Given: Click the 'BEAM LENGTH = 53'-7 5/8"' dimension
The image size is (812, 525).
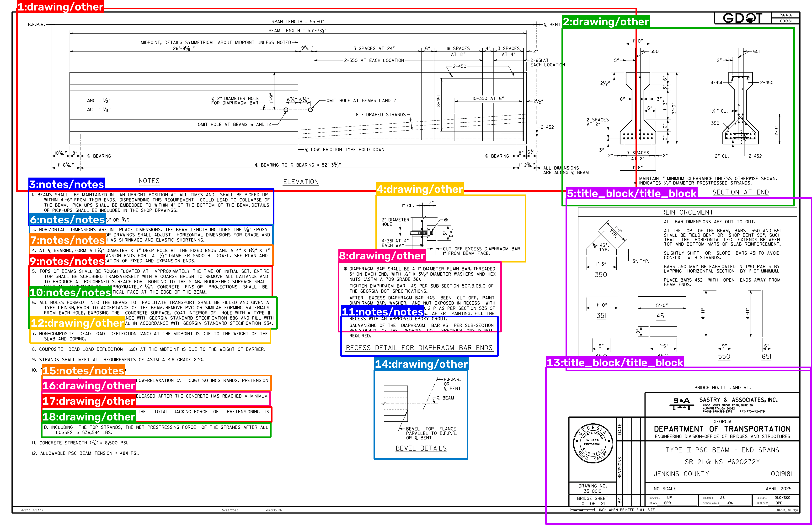Looking at the screenshot, I should (x=298, y=30).
